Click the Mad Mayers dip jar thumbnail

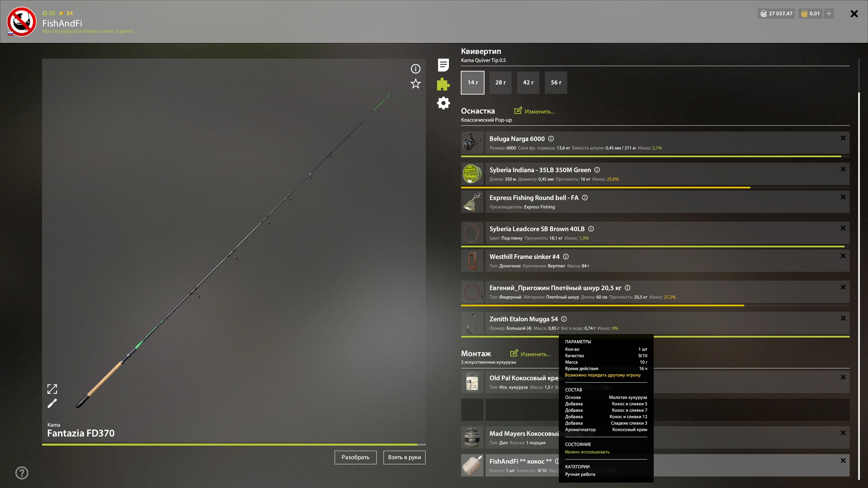click(472, 438)
